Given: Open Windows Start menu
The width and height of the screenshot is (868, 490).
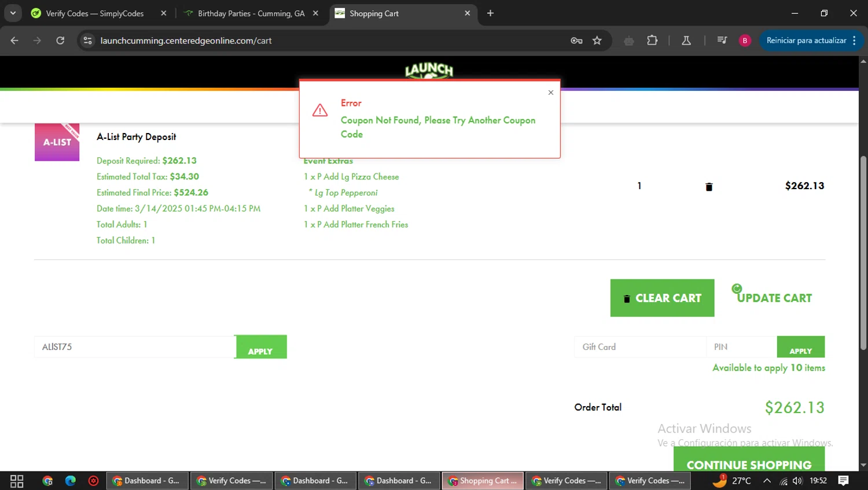Looking at the screenshot, I should pos(17,481).
